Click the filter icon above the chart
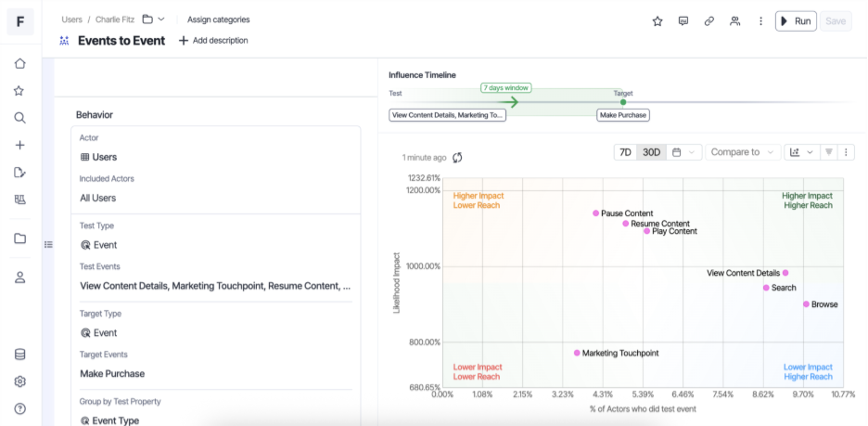The image size is (868, 426). 829,152
